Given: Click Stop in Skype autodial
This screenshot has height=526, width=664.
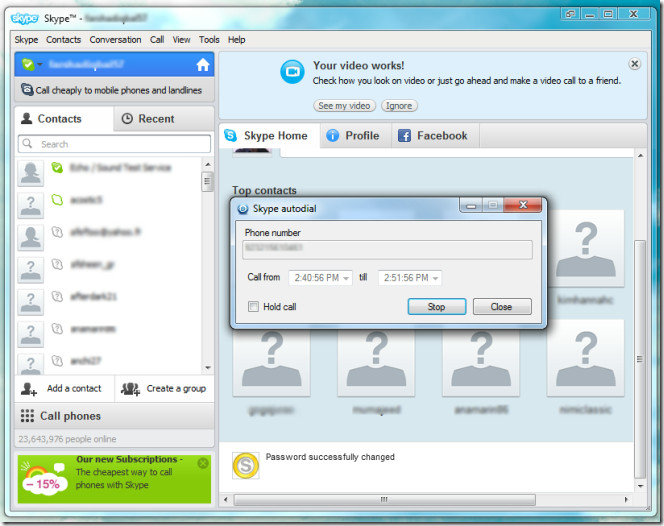Looking at the screenshot, I should (x=437, y=307).
